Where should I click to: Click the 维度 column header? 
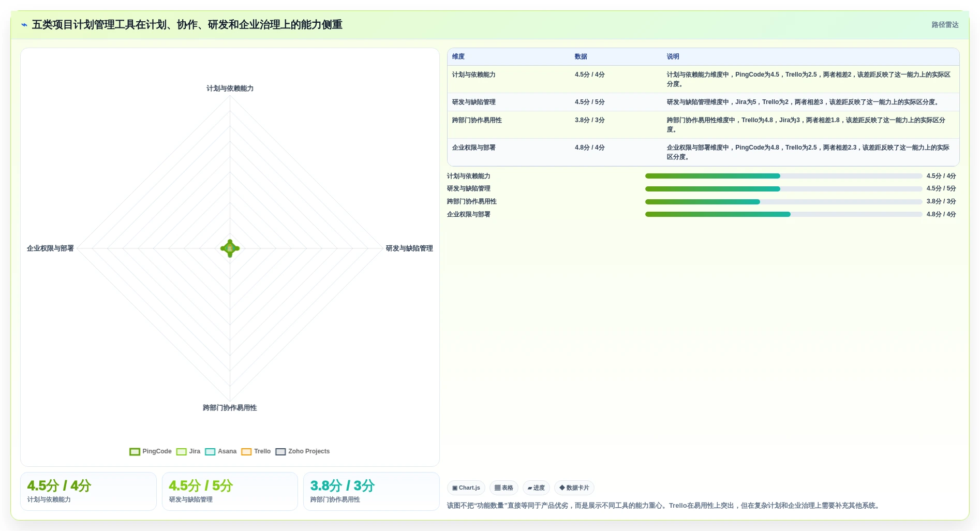458,56
